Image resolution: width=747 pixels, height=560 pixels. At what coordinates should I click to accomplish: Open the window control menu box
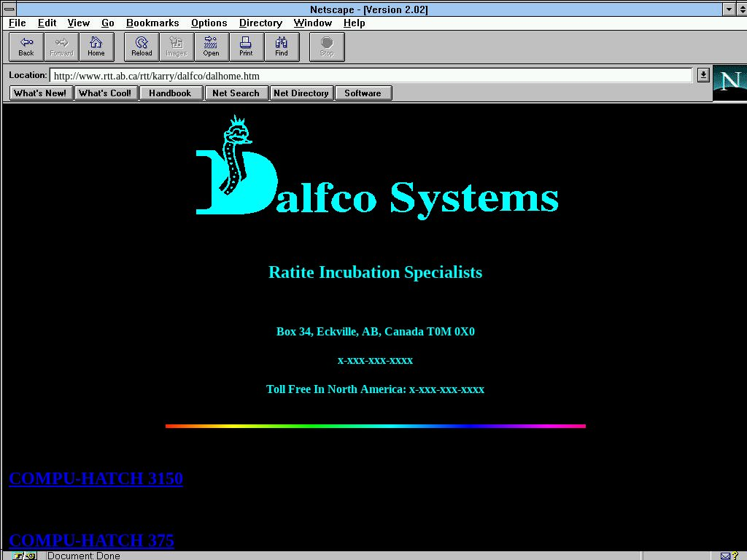click(x=9, y=9)
